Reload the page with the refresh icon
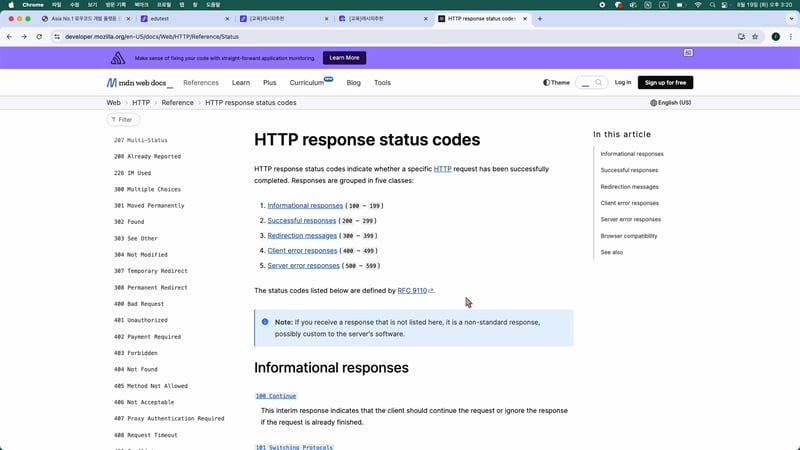The image size is (800, 450). pyautogui.click(x=39, y=37)
